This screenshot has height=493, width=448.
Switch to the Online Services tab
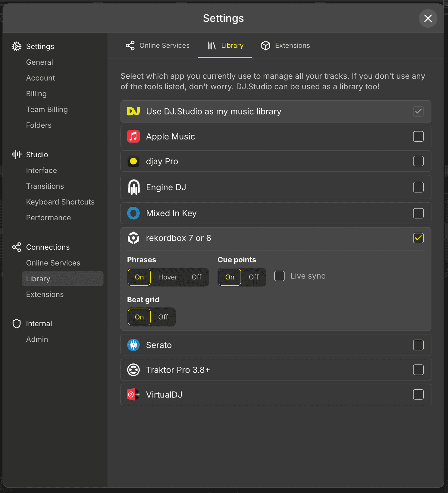(x=158, y=46)
